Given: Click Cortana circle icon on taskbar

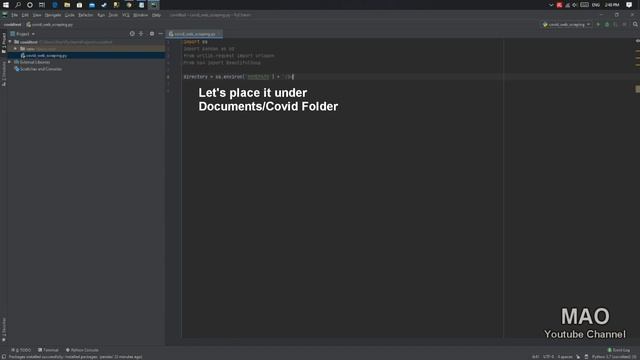Looking at the screenshot, I should pyautogui.click(x=30, y=5).
